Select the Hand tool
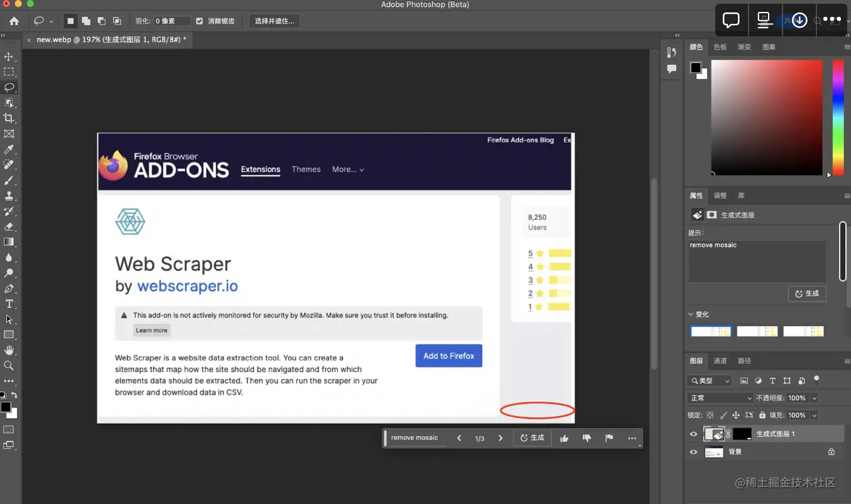This screenshot has width=851, height=504. coord(9,350)
